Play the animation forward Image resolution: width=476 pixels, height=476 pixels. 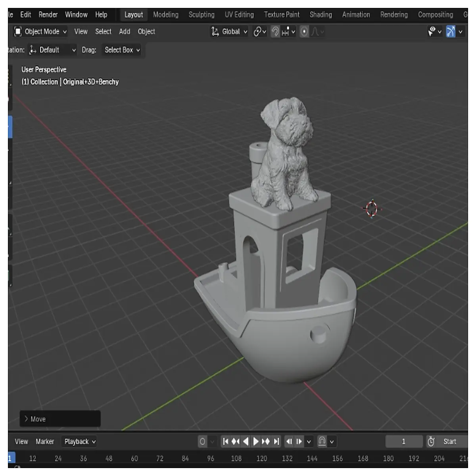point(256,441)
